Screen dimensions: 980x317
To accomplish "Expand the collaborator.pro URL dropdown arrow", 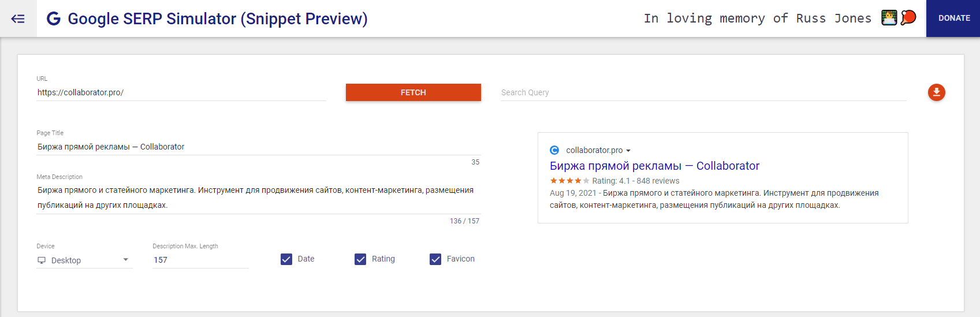I will click(x=628, y=151).
